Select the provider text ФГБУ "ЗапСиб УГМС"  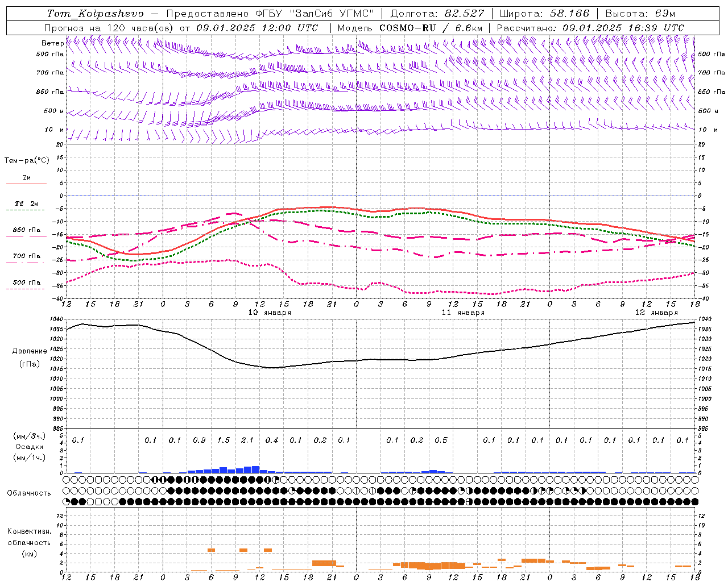[315, 14]
